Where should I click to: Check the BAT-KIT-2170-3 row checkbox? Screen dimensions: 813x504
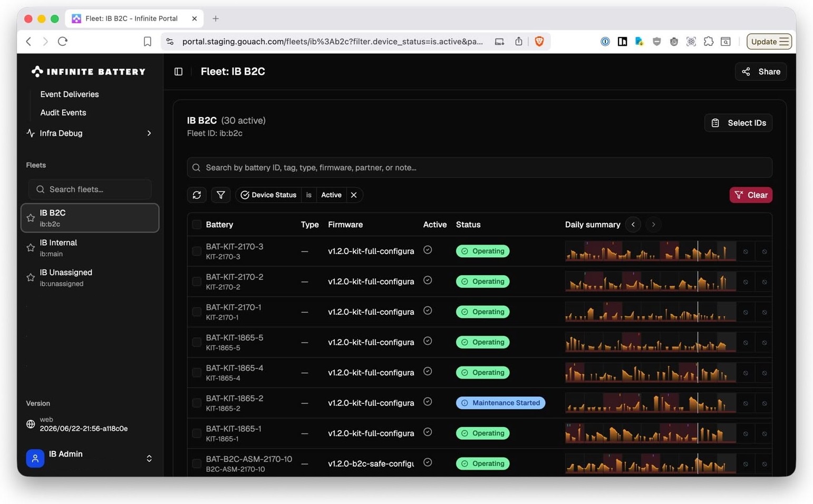pos(197,251)
